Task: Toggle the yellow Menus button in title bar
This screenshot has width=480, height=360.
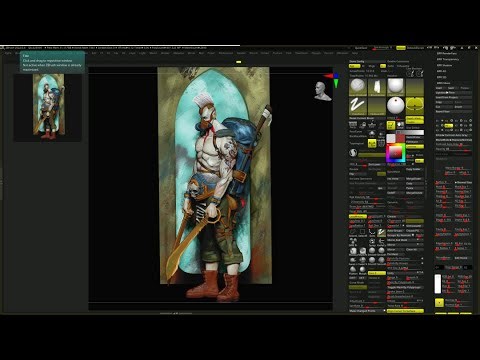Action: coord(401,48)
